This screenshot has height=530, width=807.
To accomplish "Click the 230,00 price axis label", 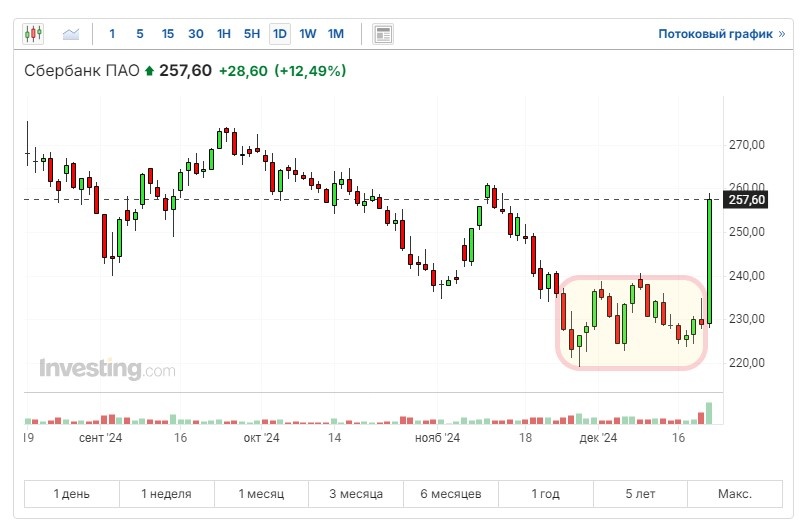I will pos(746,319).
